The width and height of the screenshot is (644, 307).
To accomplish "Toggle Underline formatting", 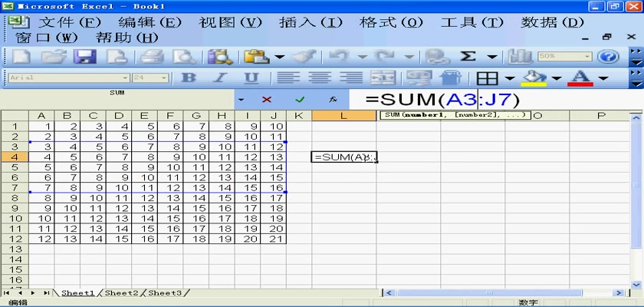I will pos(250,78).
